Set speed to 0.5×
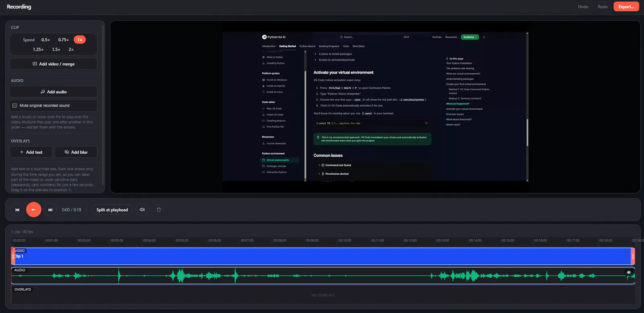This screenshot has width=644, height=313. click(x=45, y=40)
